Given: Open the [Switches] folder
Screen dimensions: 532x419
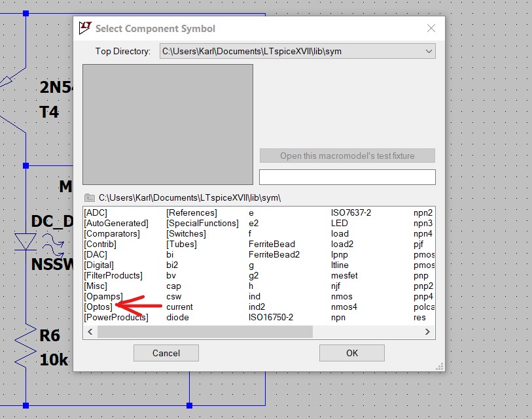Looking at the screenshot, I should click(186, 234).
